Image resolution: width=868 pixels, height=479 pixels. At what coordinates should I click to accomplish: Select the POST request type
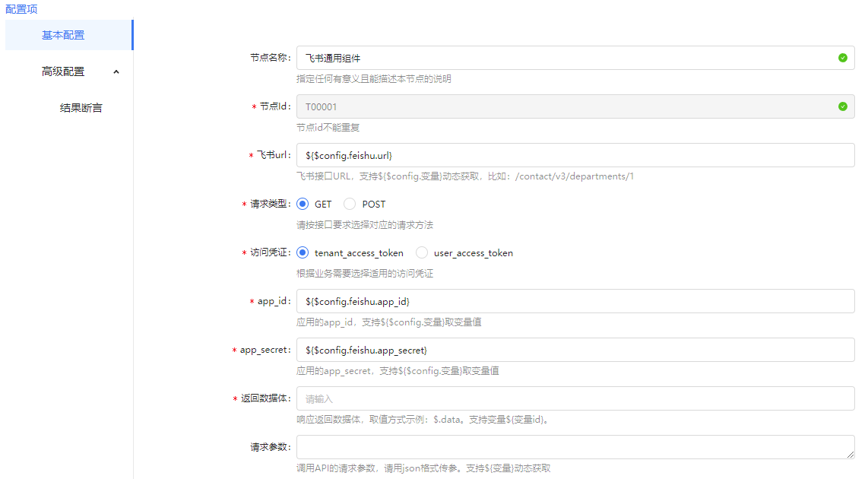point(350,204)
